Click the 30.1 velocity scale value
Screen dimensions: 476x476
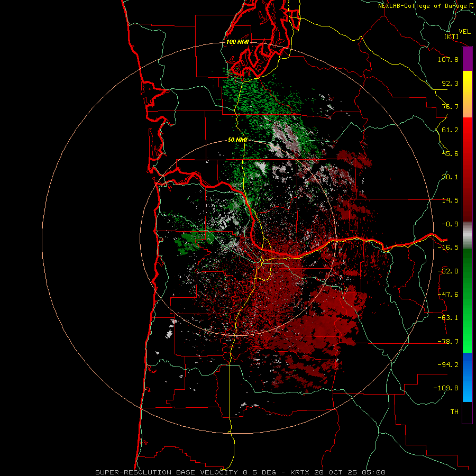pyautogui.click(x=450, y=177)
